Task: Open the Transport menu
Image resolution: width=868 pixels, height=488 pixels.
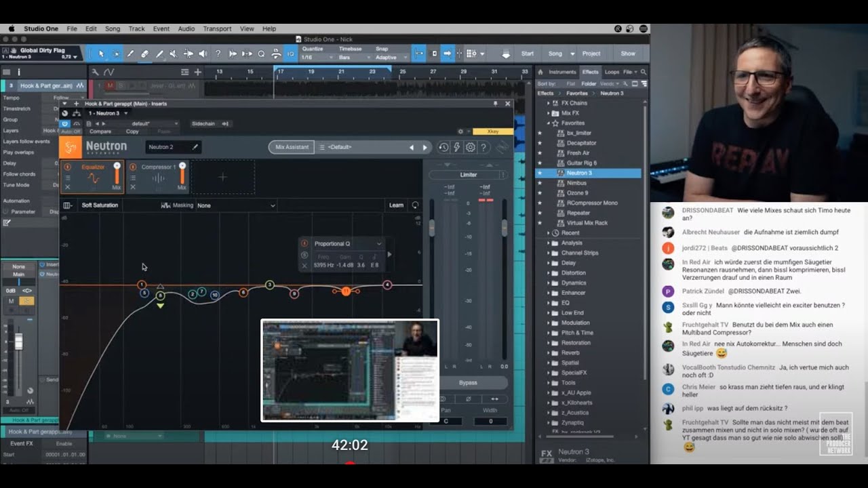Action: pos(217,29)
